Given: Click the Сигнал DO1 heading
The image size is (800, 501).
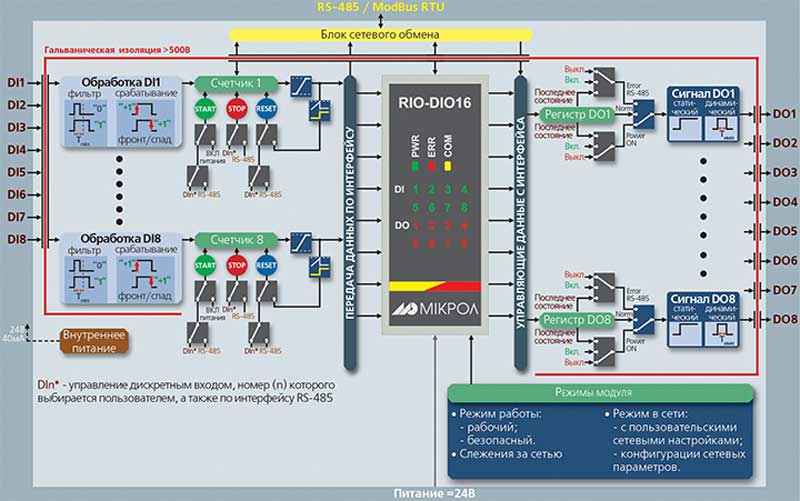Looking at the screenshot, I should (703, 93).
